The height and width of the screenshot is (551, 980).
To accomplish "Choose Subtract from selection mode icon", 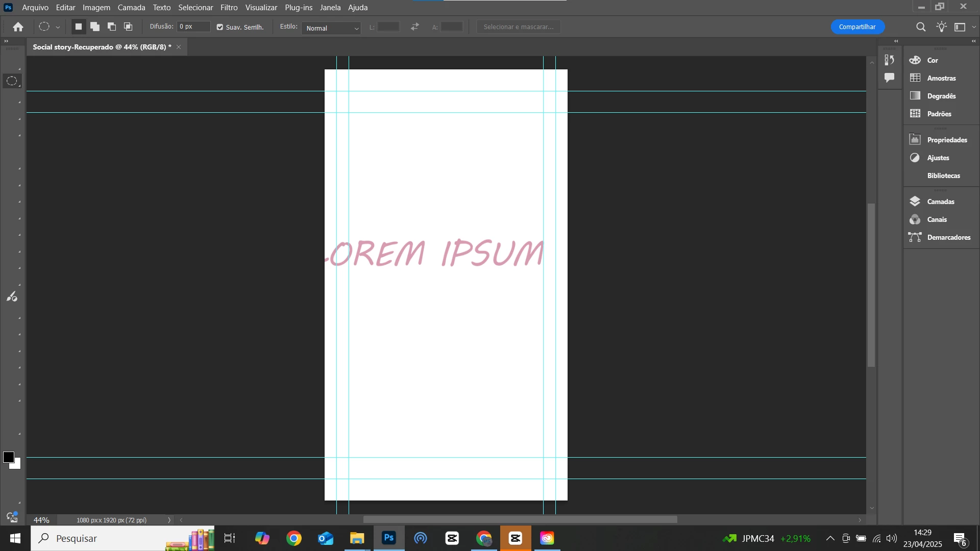I will pyautogui.click(x=112, y=27).
